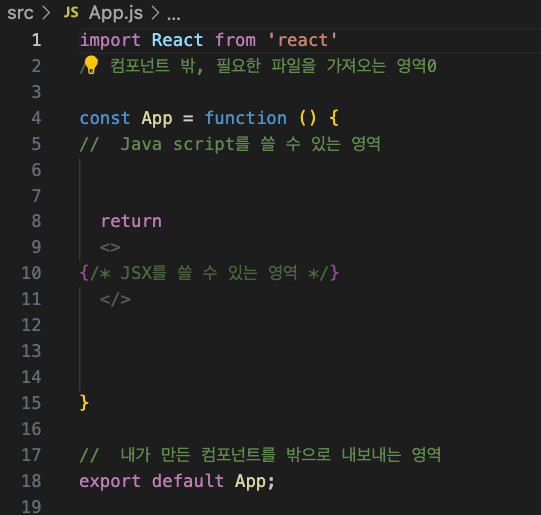Screen dimensions: 541x515
Task: Click the 'import' keyword on line 1
Action: [x=110, y=40]
